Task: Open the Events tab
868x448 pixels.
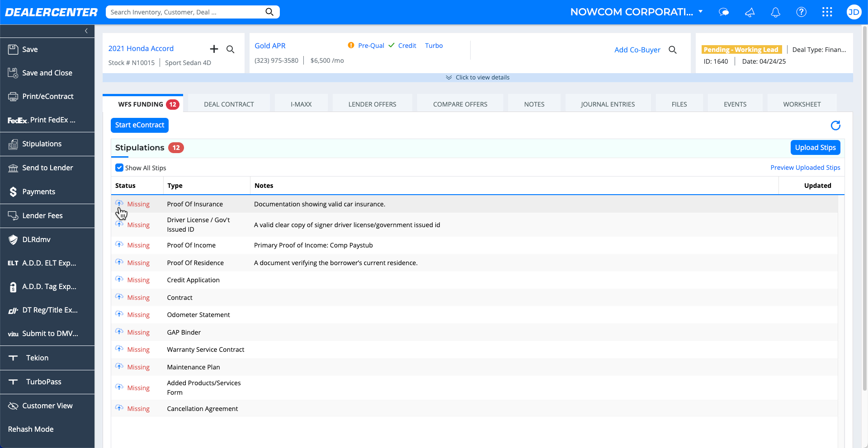Action: pos(735,104)
